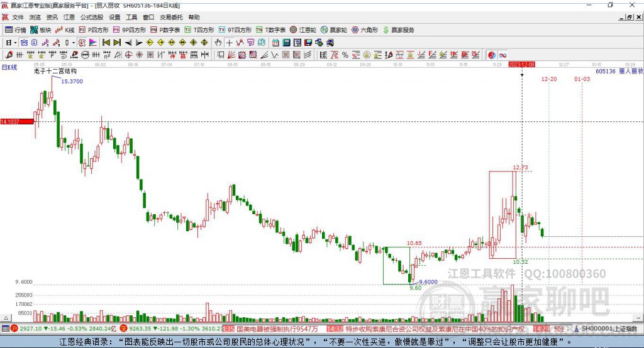Expand the 日 period dropdown arrow
The image size is (644, 348).
click(15, 43)
